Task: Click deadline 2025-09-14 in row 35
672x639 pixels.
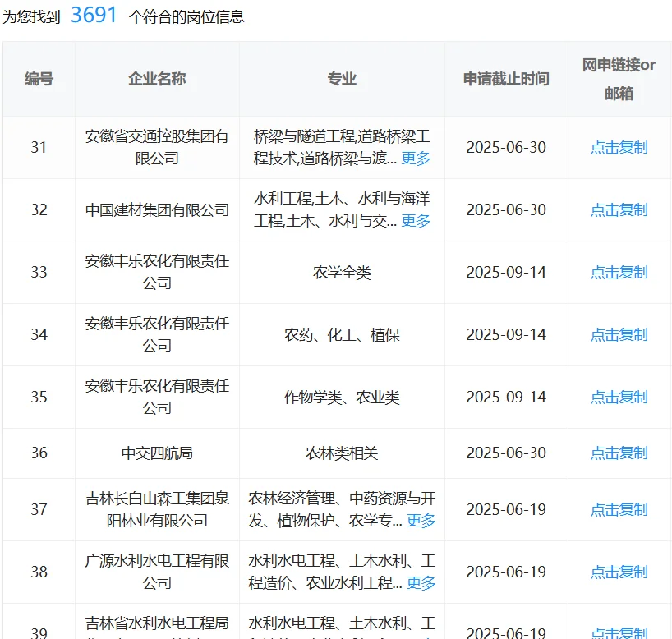Action: click(506, 398)
